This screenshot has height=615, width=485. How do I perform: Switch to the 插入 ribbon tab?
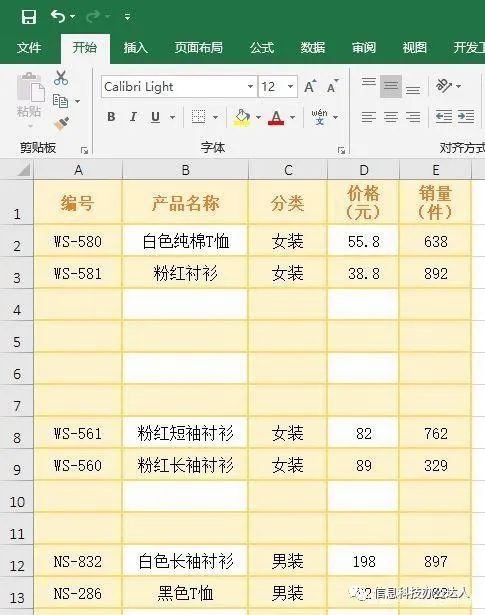(x=135, y=48)
